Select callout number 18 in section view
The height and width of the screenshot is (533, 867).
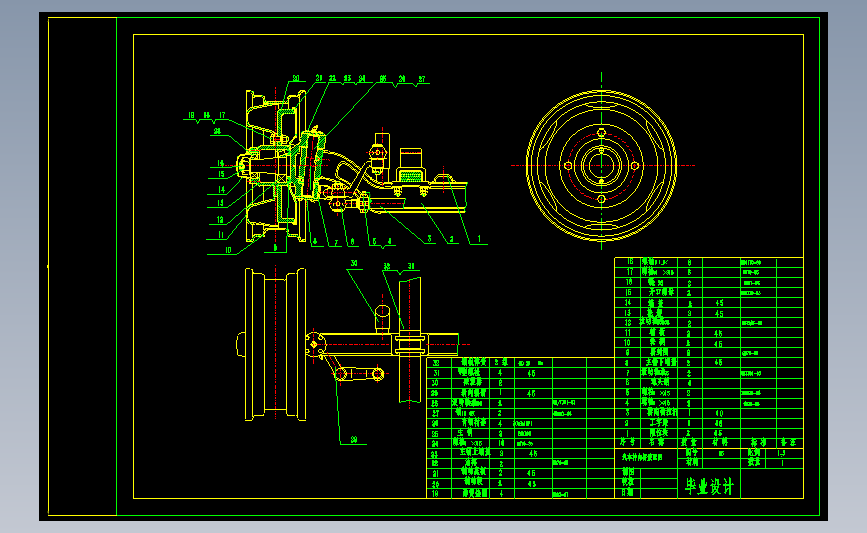coord(191,115)
